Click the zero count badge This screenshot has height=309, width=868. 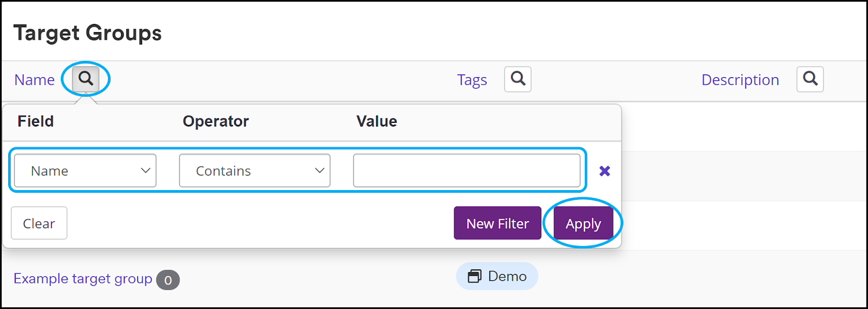(x=168, y=280)
